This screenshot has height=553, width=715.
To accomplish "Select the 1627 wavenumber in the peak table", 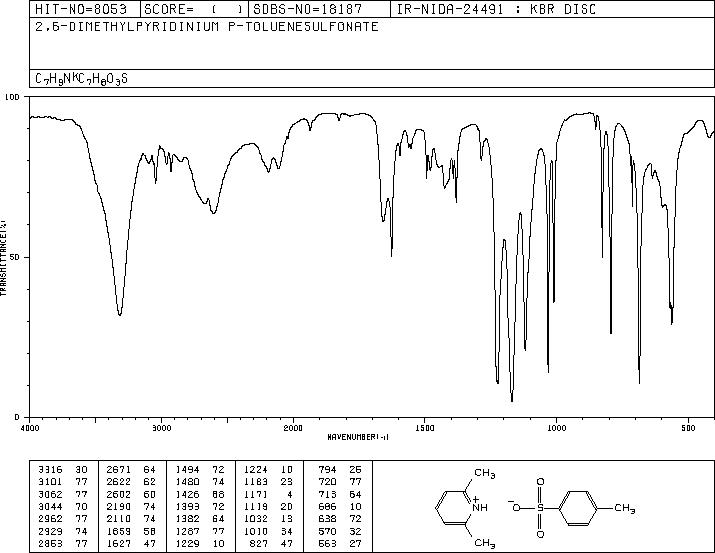I will click(119, 544).
